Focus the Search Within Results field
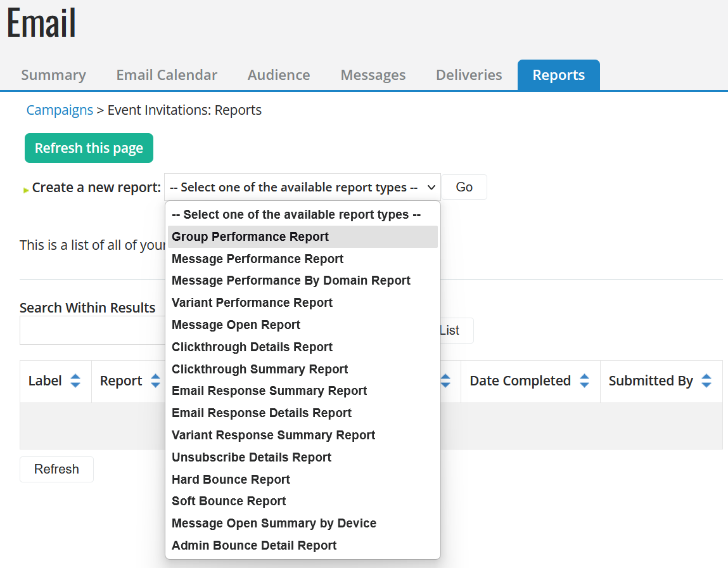 pyautogui.click(x=93, y=331)
